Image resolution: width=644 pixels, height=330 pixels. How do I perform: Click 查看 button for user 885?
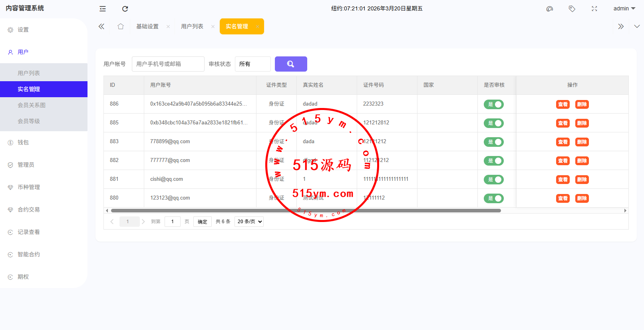pos(563,123)
